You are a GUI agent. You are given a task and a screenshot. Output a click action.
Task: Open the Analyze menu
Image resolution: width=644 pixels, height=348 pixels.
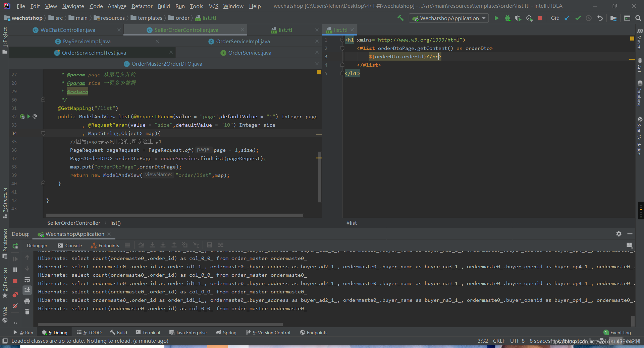[x=117, y=6]
